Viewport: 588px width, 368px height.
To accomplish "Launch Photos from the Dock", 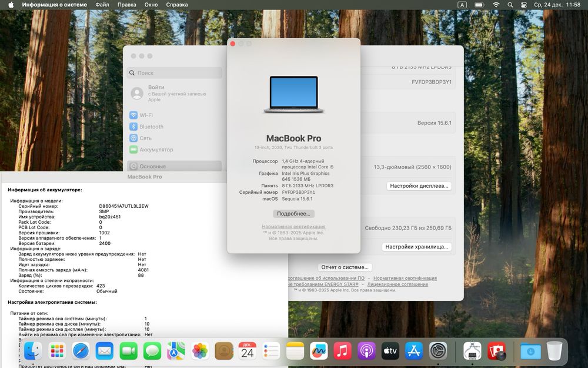I will [200, 351].
